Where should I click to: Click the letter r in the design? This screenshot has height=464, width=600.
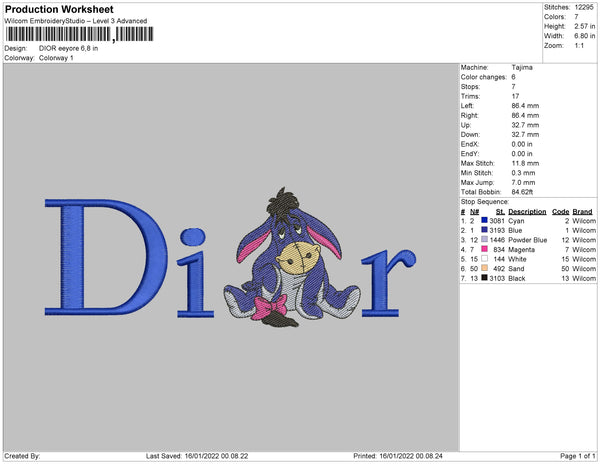[x=388, y=283]
